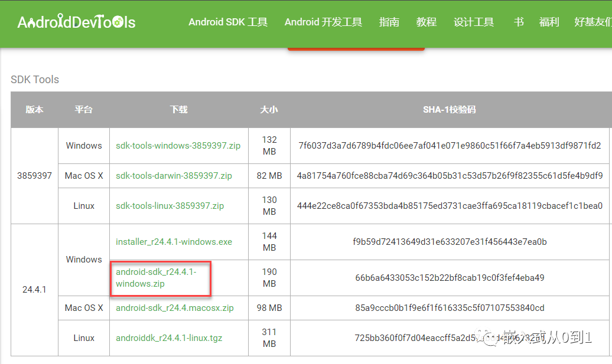Open the Android 开发工具 menu
This screenshot has width=612, height=364.
[x=323, y=22]
